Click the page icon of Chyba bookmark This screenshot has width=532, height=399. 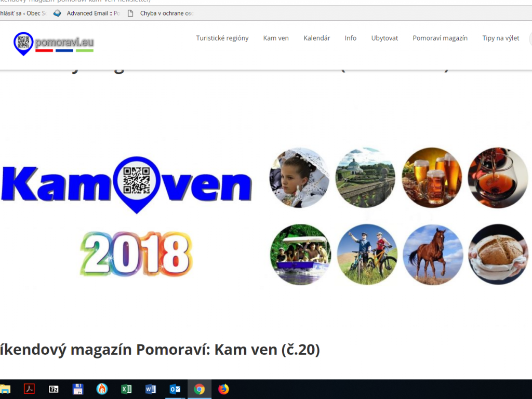(130, 13)
